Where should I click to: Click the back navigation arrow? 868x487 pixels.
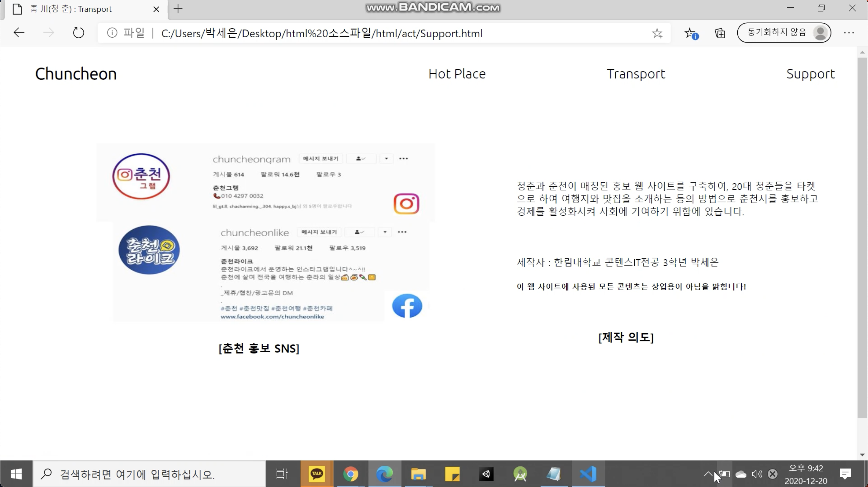19,33
